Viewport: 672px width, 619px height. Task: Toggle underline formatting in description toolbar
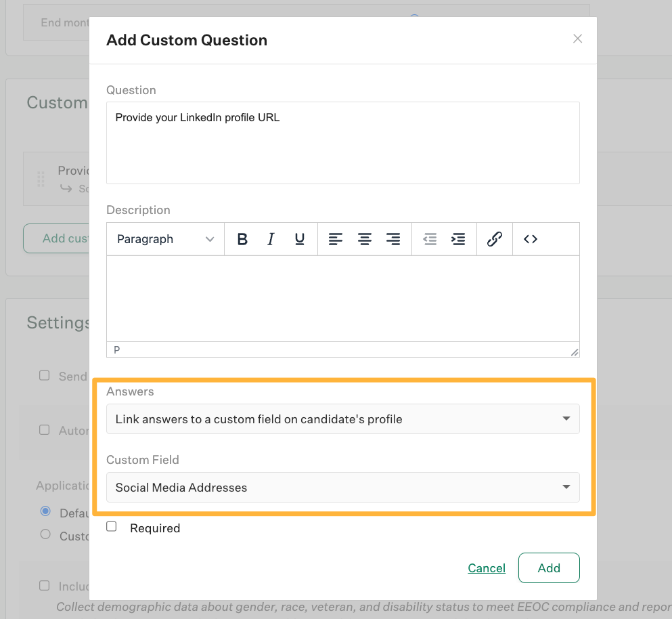299,239
